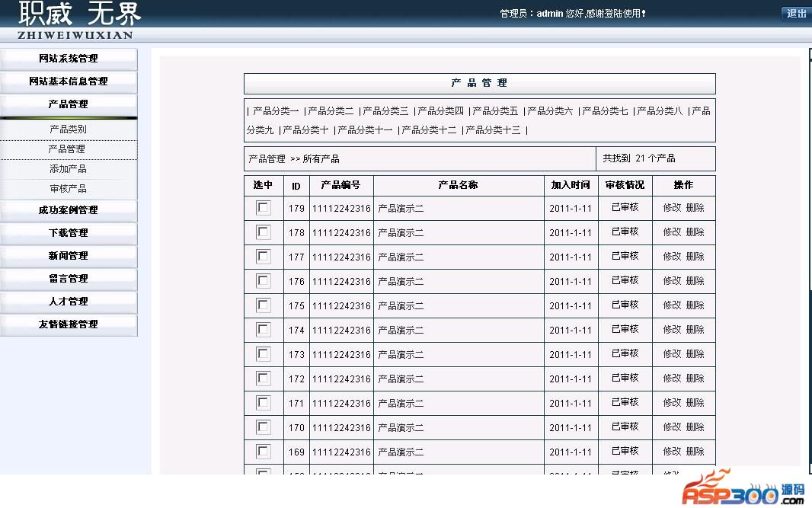Click 产品管理 breadcrumb link
Image resolution: width=812 pixels, height=508 pixels.
click(267, 159)
